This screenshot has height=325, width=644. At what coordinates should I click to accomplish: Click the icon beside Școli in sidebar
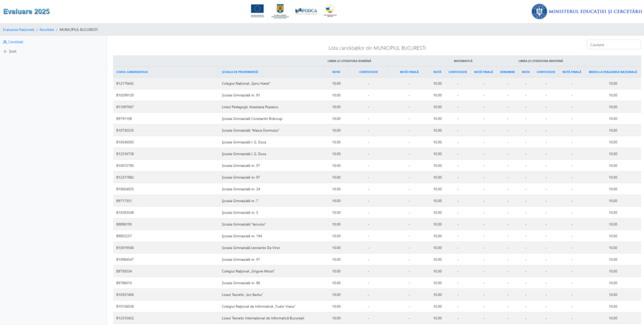tap(5, 52)
